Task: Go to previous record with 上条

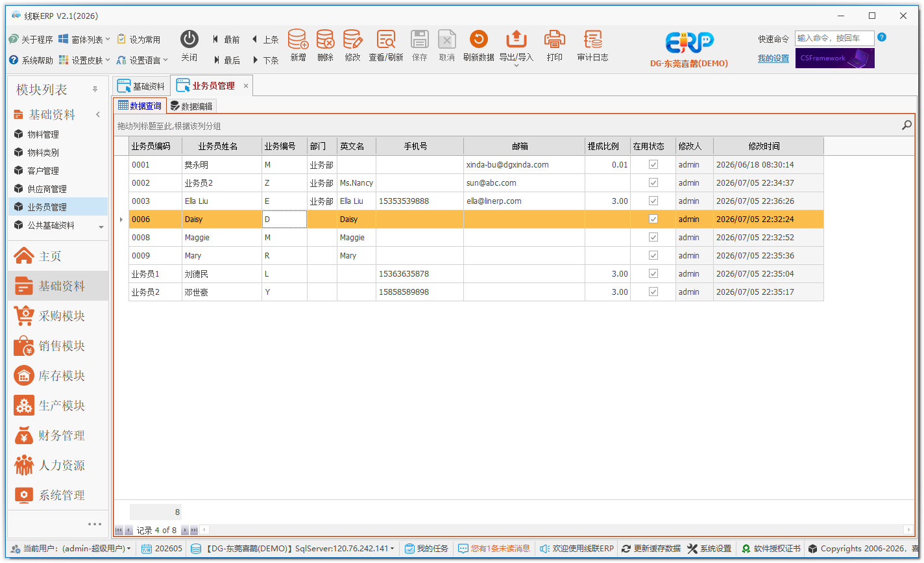Action: click(265, 40)
